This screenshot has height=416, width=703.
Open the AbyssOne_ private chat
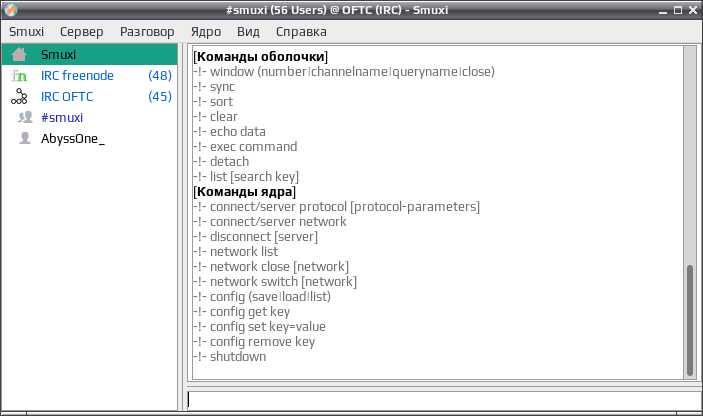tap(90, 139)
